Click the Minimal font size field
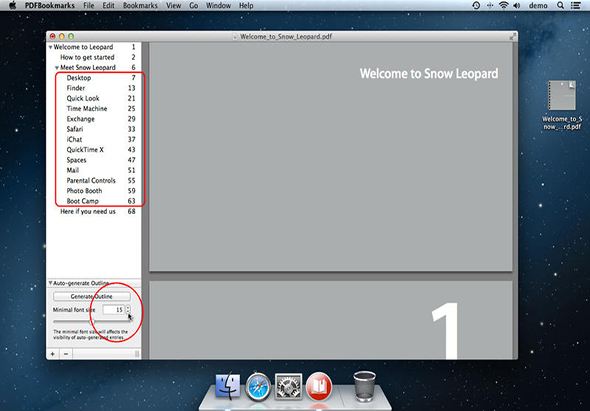Image resolution: width=590 pixels, height=411 pixels. tap(114, 310)
